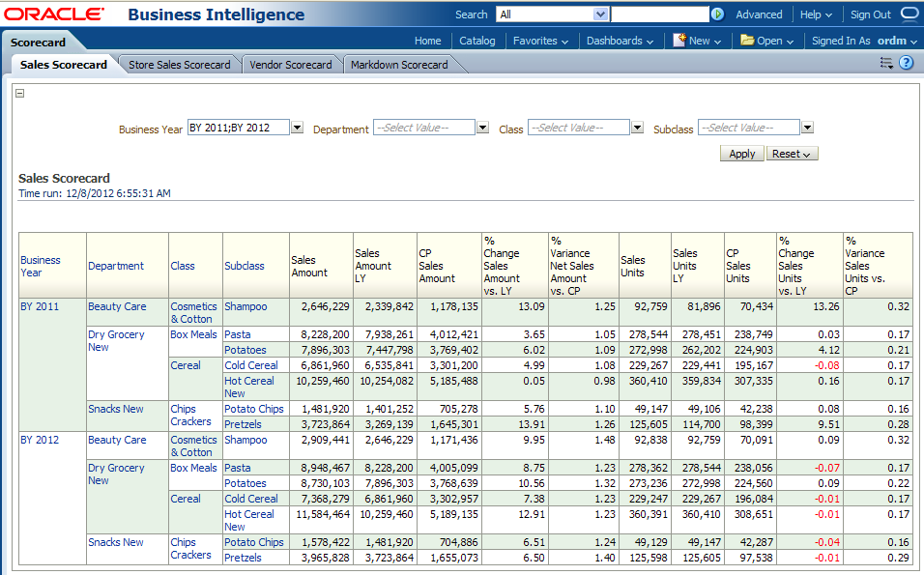Open the Favorites menu

coord(540,41)
